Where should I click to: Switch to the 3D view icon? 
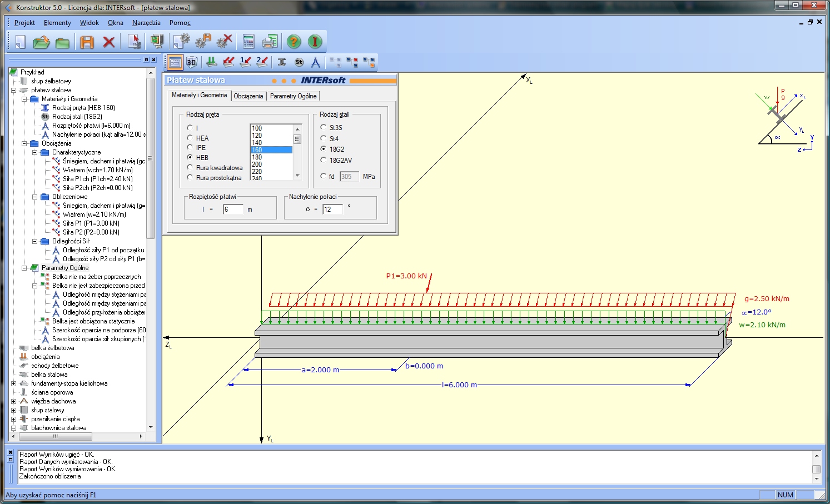click(x=192, y=62)
